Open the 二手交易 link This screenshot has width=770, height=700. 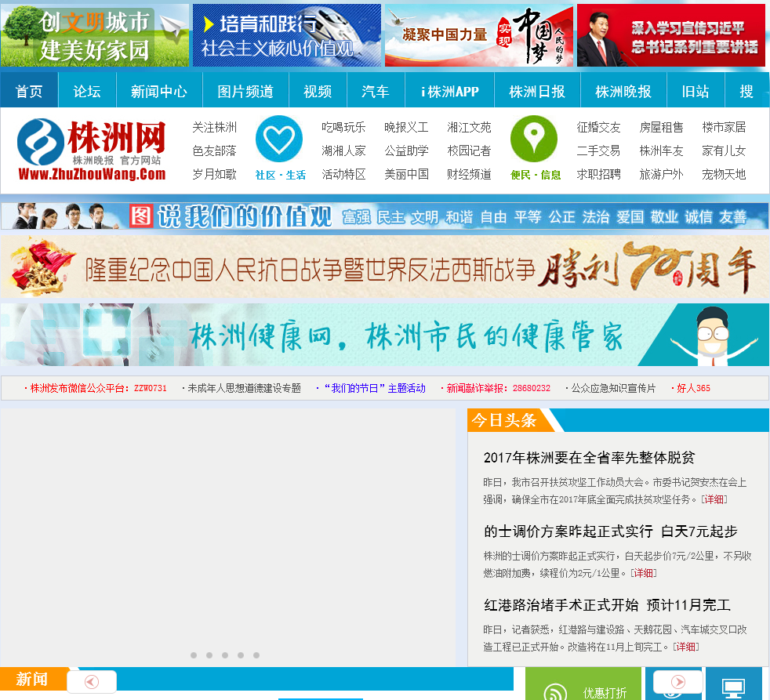[x=598, y=151]
